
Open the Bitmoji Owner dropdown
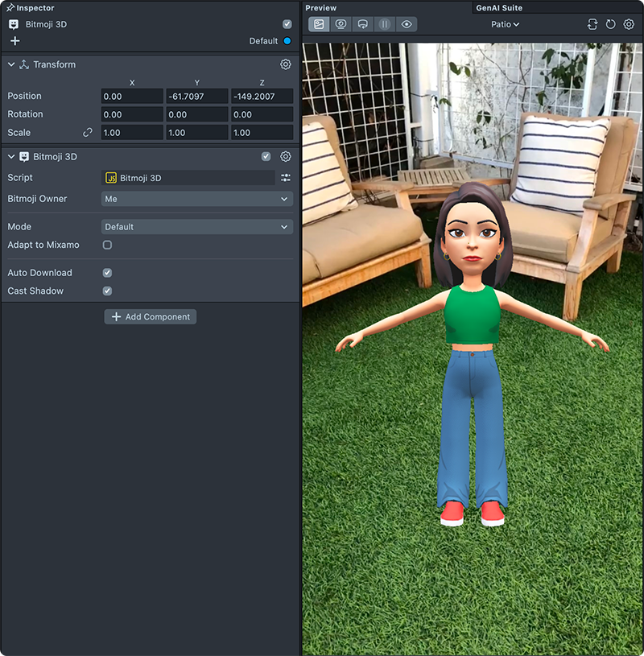[196, 199]
